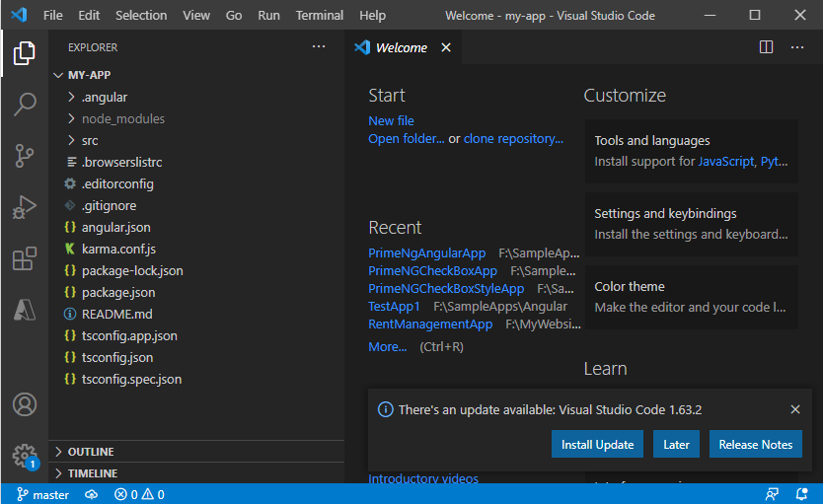823x504 pixels.
Task: Open the Source Control view
Action: (x=24, y=156)
